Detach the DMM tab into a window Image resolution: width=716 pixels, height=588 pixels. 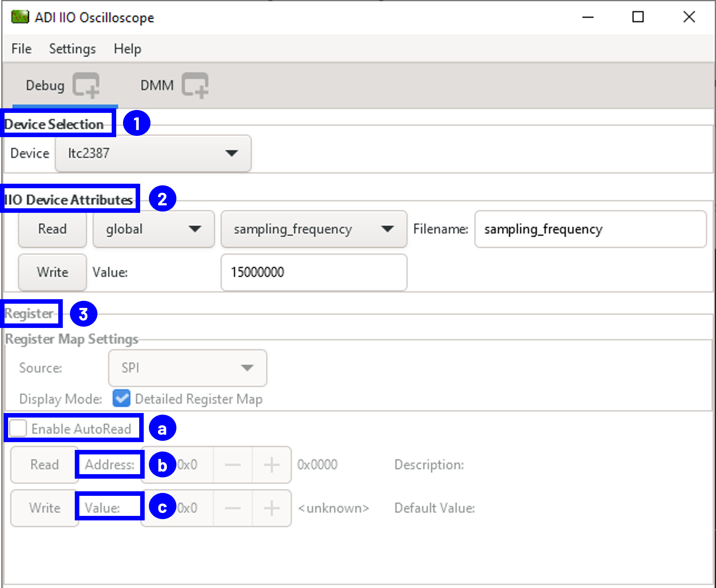coord(195,85)
